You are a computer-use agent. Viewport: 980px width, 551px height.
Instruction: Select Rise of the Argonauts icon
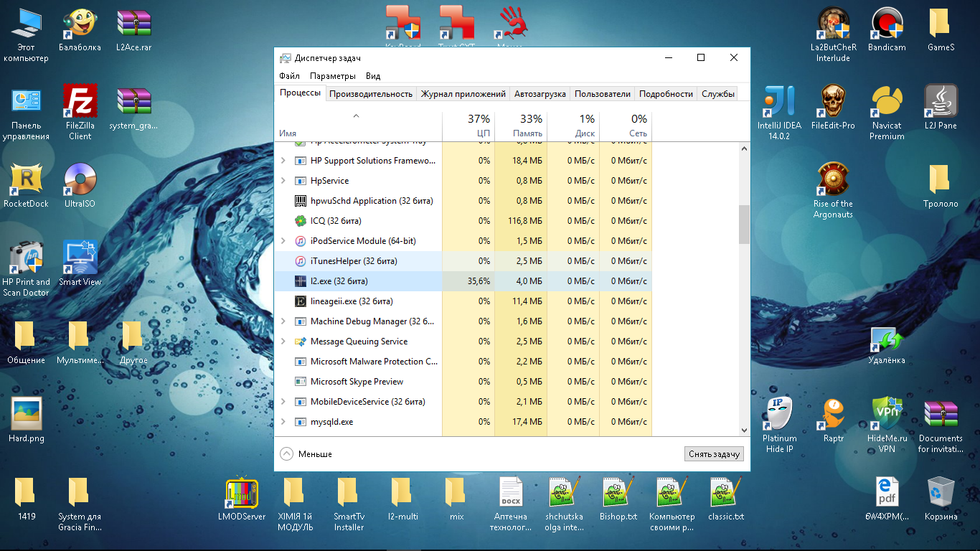(833, 191)
